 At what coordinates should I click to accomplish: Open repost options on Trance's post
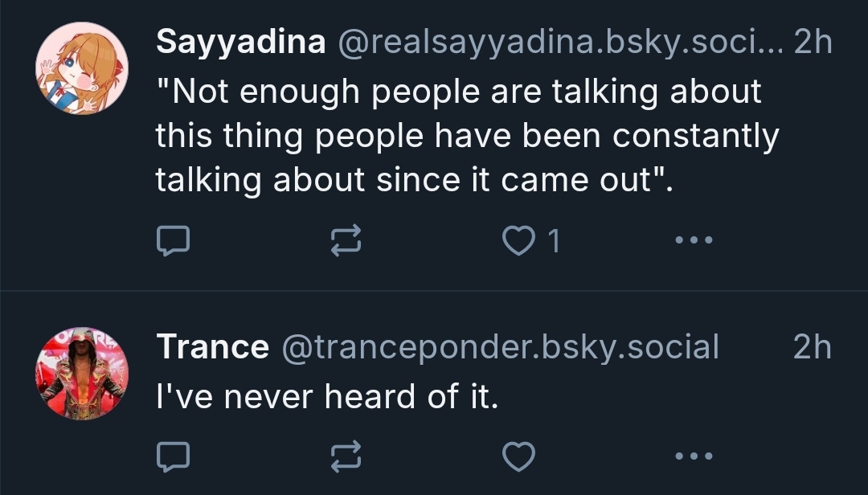(347, 456)
